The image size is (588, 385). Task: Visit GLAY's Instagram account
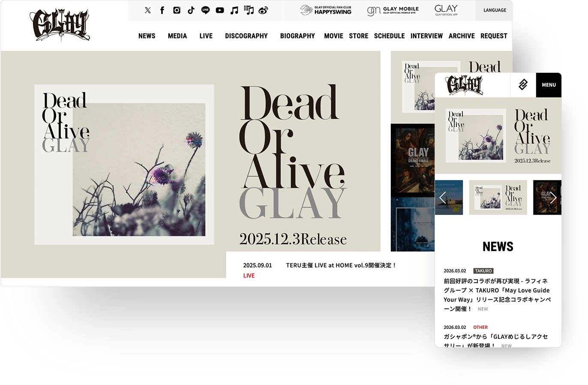click(177, 10)
